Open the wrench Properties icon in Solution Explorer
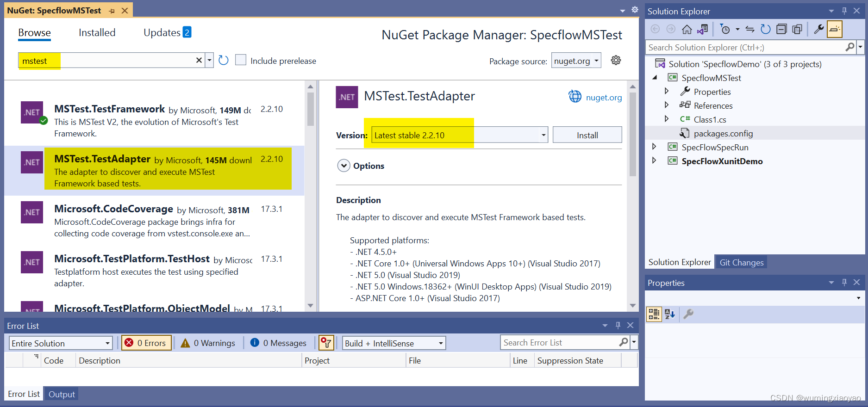The height and width of the screenshot is (407, 868). [819, 30]
